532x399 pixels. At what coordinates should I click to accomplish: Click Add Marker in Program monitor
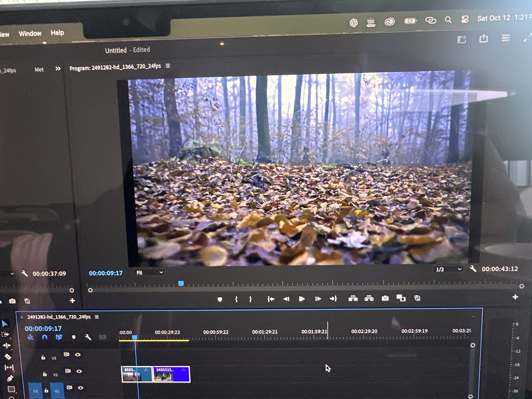coord(220,299)
